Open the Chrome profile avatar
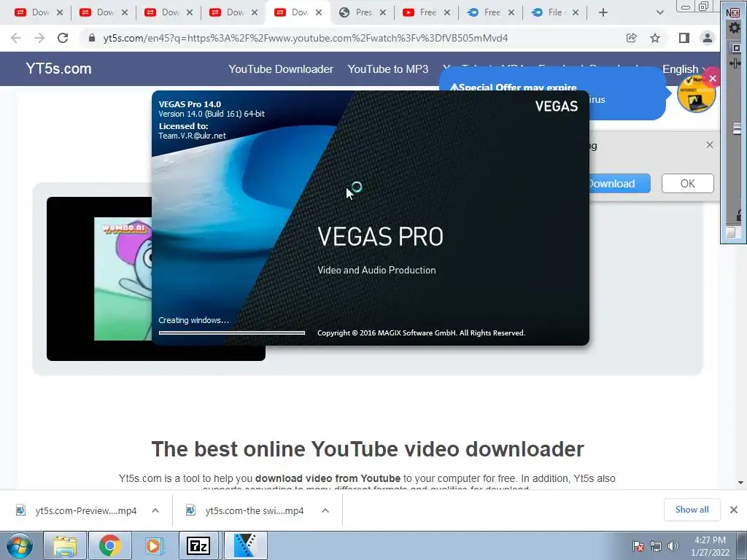 point(708,38)
